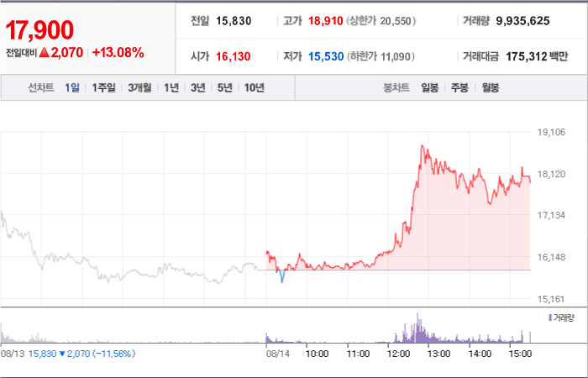This screenshot has height=378, width=588.
Task: Click the 상한가 20,550 text
Action: coord(381,21)
